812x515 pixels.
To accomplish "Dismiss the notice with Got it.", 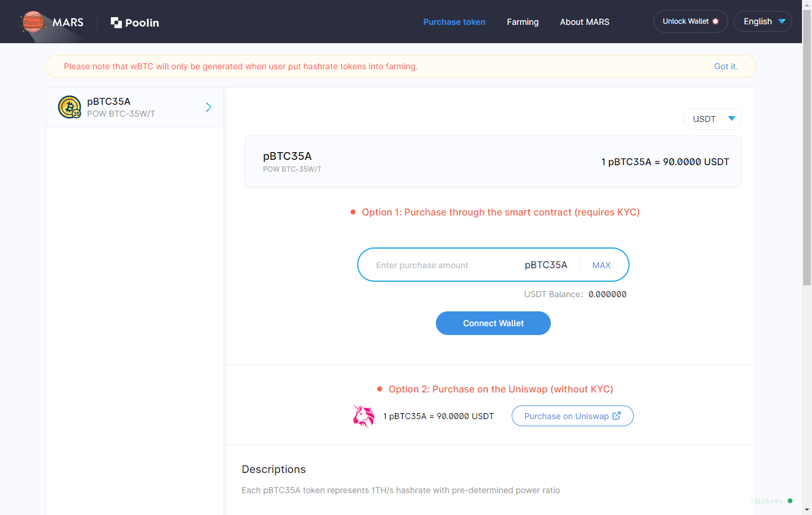I will (x=726, y=66).
